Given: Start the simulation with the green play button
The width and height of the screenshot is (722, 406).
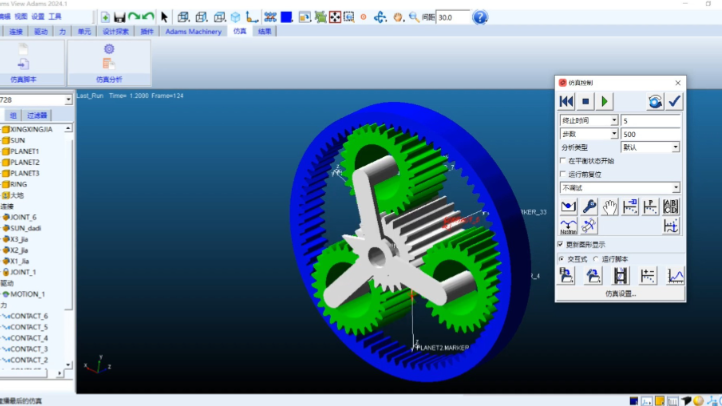Looking at the screenshot, I should tap(606, 101).
